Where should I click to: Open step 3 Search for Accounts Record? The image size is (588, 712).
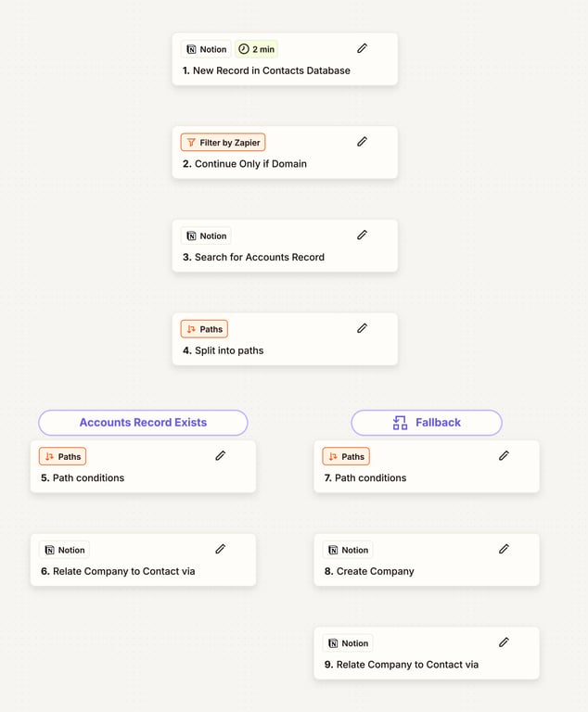[x=285, y=246]
